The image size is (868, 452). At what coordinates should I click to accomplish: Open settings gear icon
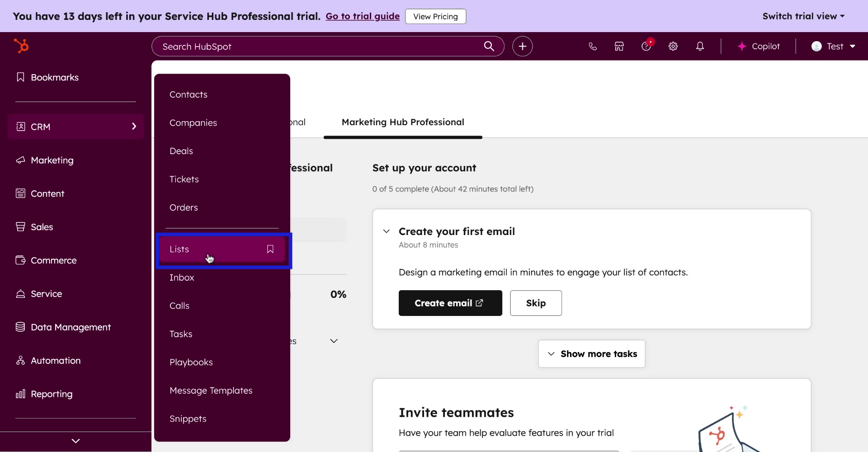673,46
